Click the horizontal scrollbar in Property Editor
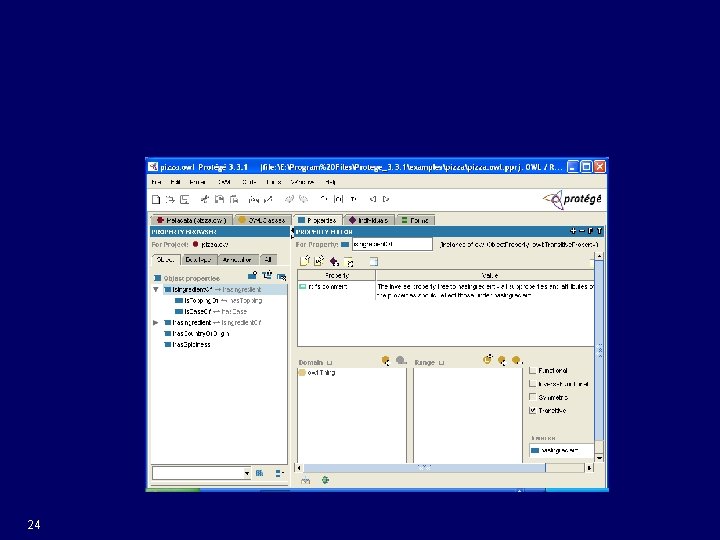720x540 pixels. click(x=424, y=468)
